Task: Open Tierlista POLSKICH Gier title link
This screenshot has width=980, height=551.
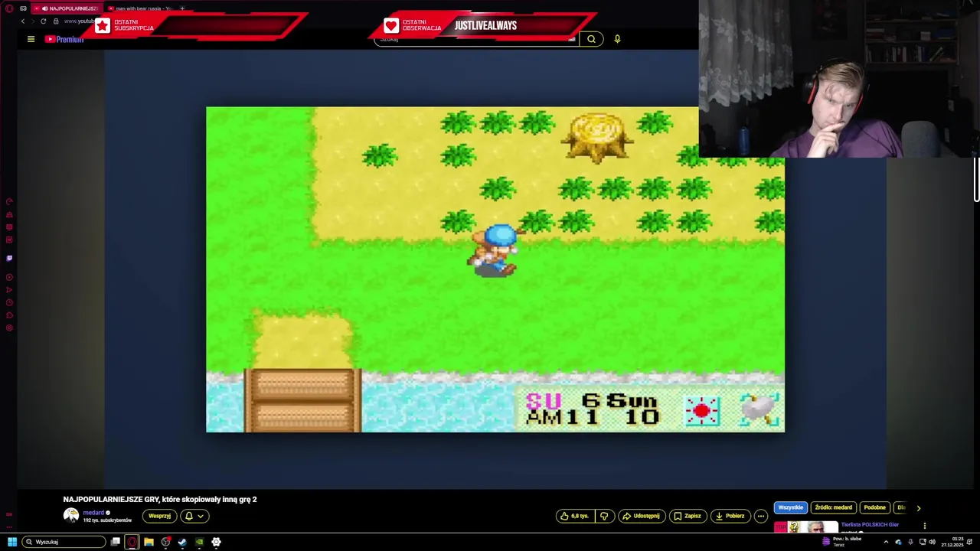Action: coord(870,525)
